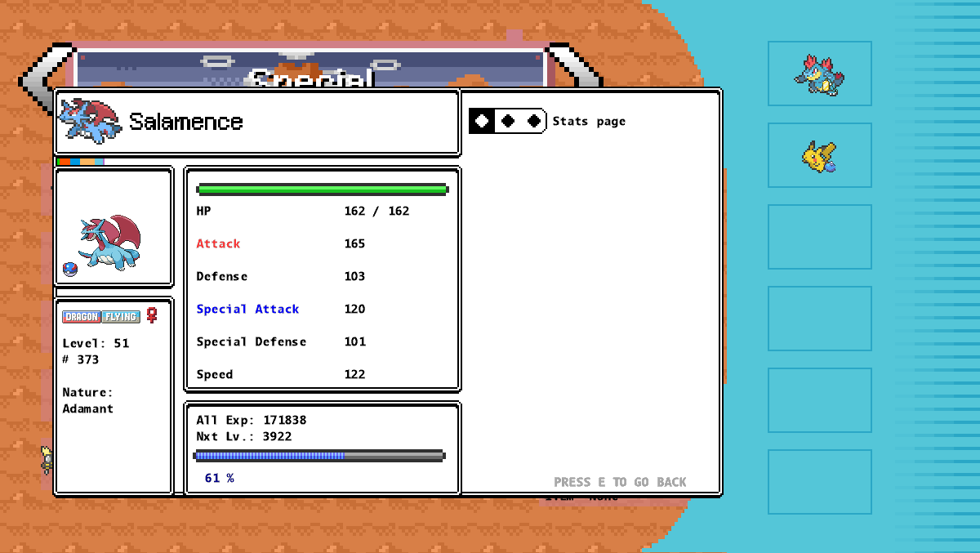Select the large Salamence sprite portrait
This screenshot has height=553, width=980.
tap(110, 243)
